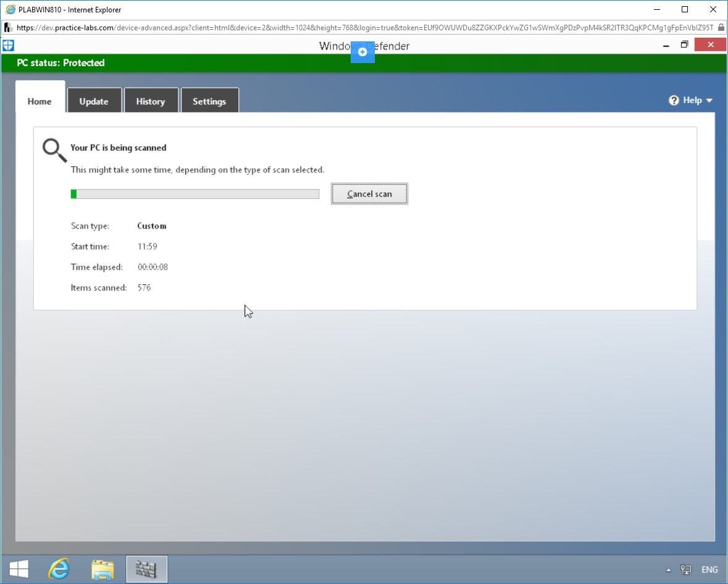Click the Help question mark icon
Screen dimensions: 728x584
point(674,100)
